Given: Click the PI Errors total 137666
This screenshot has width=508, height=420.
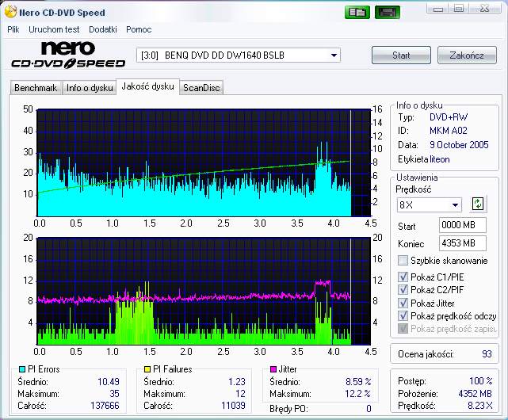Looking at the screenshot, I should tap(105, 406).
